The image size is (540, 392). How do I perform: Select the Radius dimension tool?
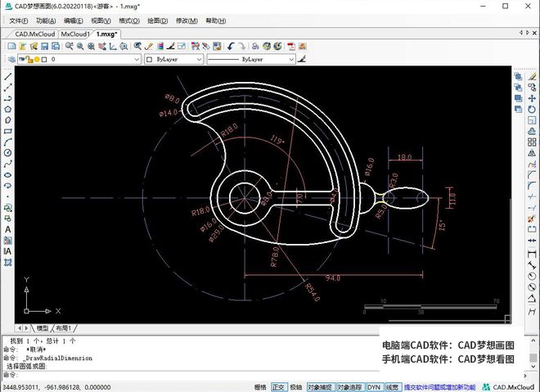click(x=532, y=277)
